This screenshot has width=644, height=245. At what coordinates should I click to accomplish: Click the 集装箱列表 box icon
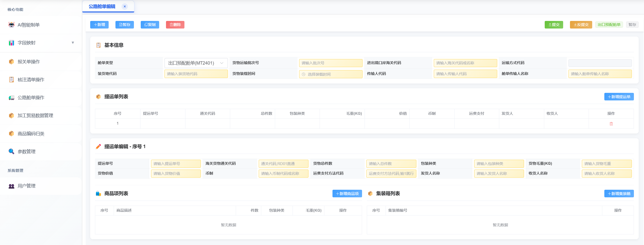pos(370,194)
